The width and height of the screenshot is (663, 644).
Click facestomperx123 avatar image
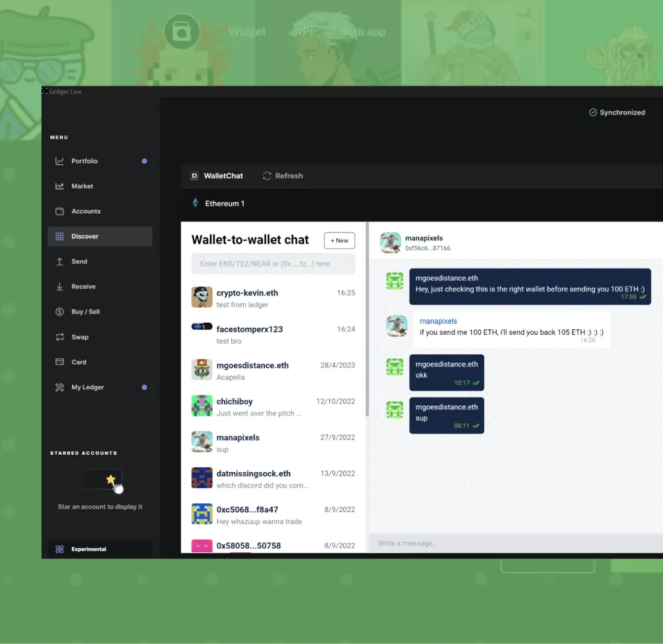coord(202,326)
